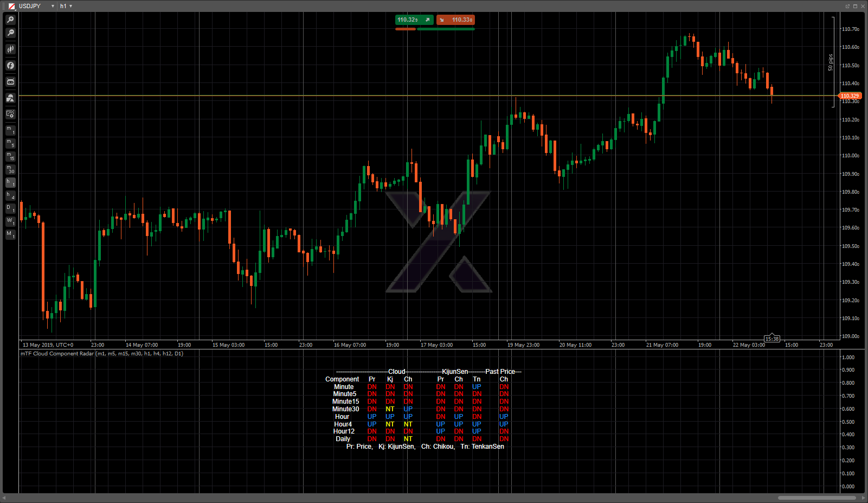Viewport: 868px width, 503px height.
Task: Open the chart settings gear icon
Action: point(10,114)
